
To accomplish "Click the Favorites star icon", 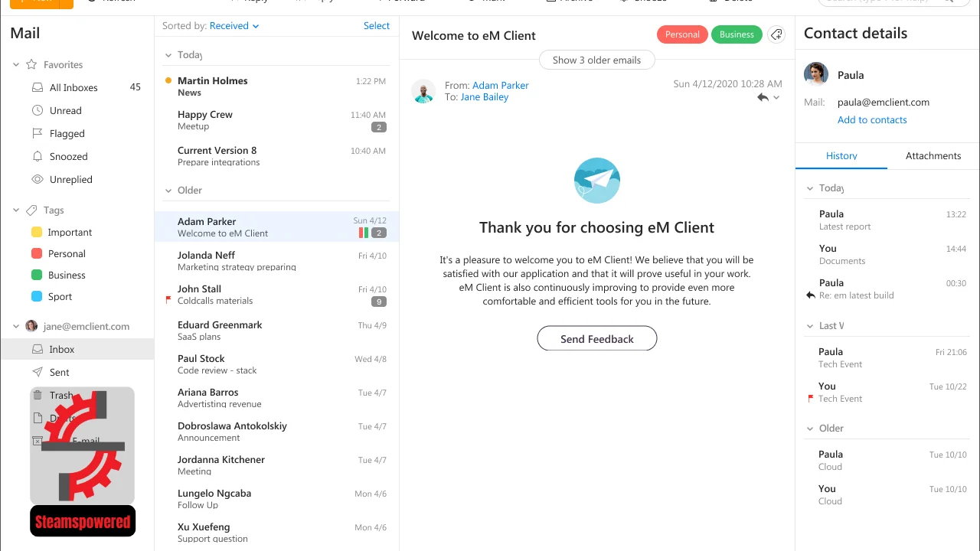I will pos(31,64).
